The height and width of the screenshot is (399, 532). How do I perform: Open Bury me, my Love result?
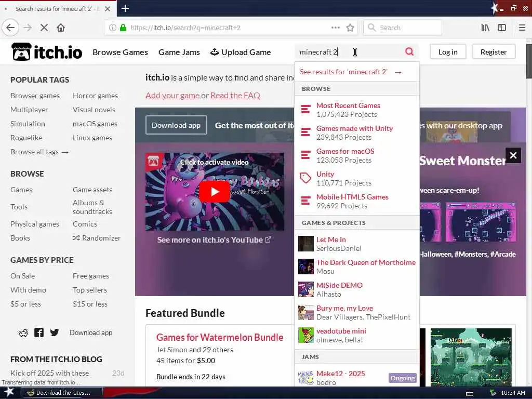[x=357, y=312]
